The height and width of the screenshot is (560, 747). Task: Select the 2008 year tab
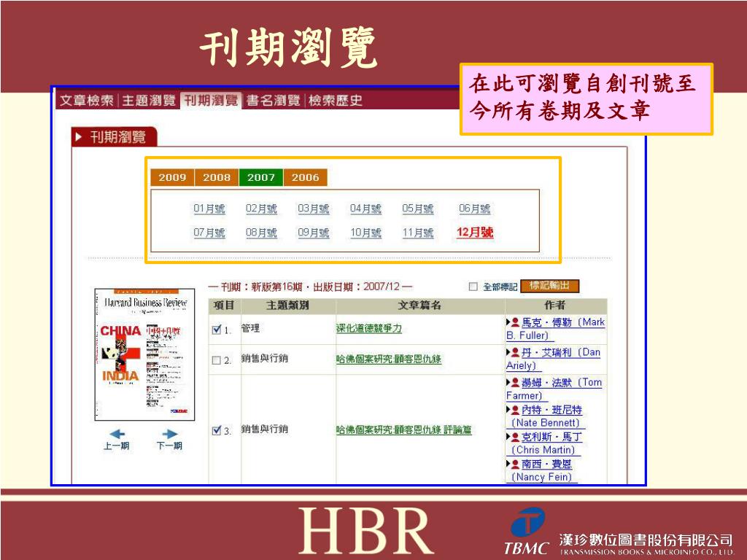[217, 177]
